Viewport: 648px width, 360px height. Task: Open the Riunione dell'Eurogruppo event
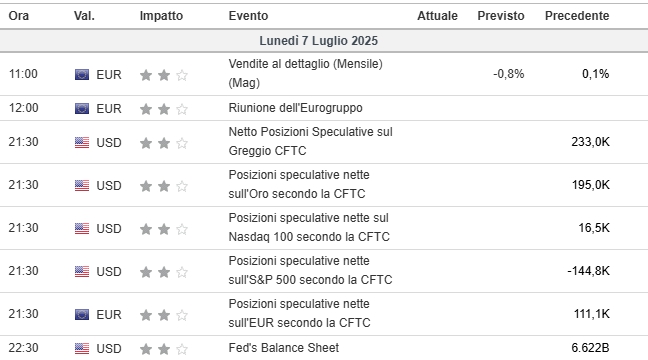pos(295,108)
